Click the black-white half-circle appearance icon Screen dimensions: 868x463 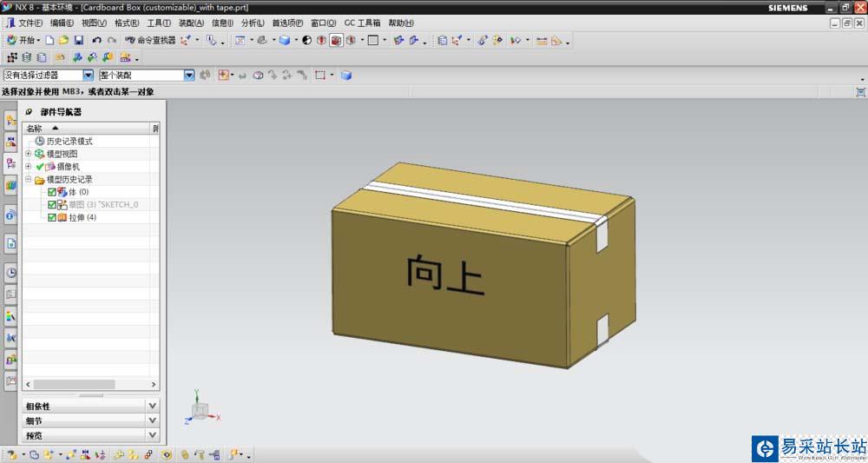[x=306, y=41]
